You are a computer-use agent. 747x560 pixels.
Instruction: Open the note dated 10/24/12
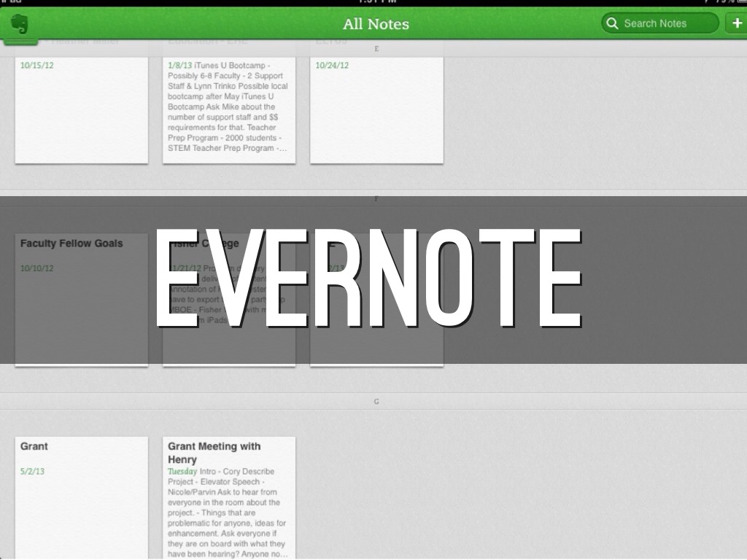(376, 109)
